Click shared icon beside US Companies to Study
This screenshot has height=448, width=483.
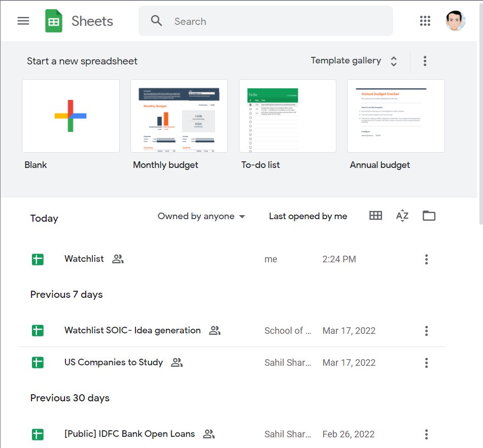coord(177,362)
